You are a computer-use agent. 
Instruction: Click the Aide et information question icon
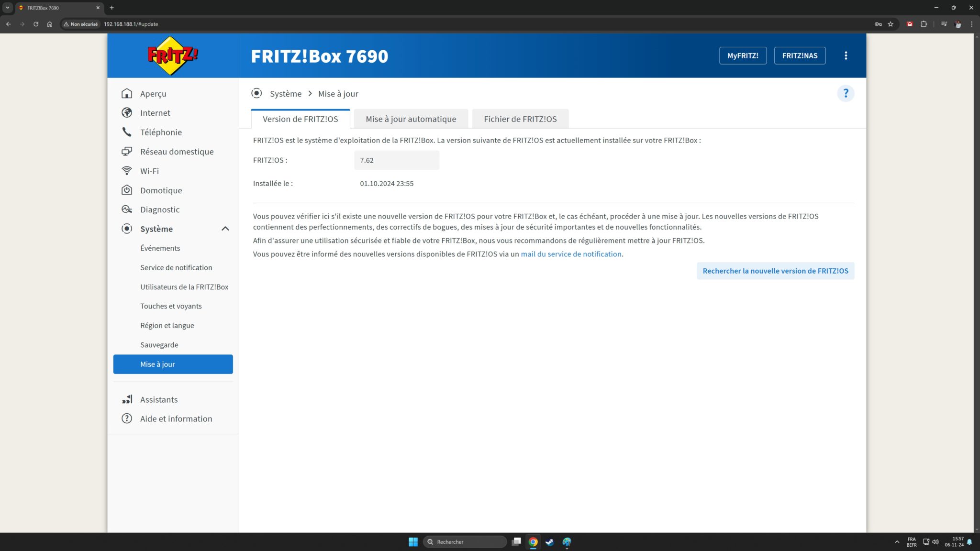(127, 419)
